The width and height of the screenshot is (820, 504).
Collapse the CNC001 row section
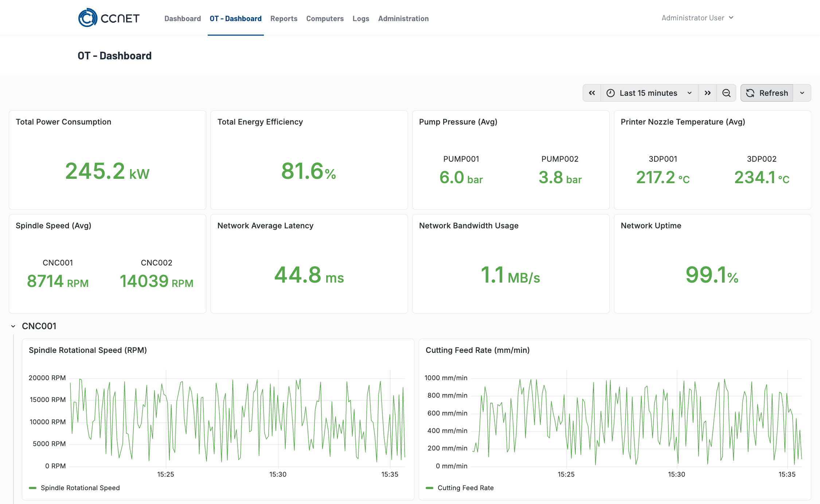pyautogui.click(x=13, y=326)
